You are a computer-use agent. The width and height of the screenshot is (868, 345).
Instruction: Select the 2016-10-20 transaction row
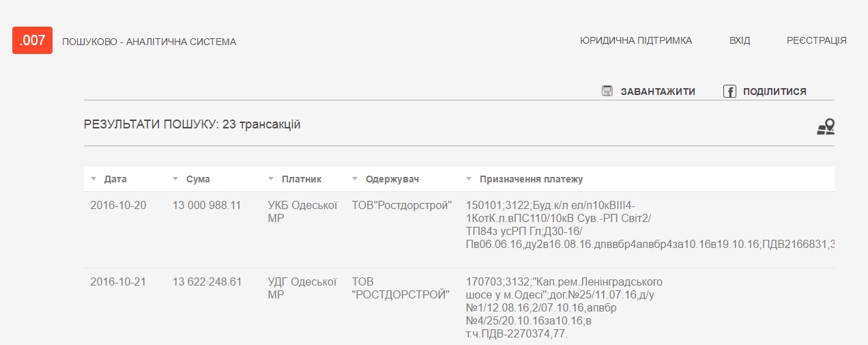pyautogui.click(x=118, y=205)
